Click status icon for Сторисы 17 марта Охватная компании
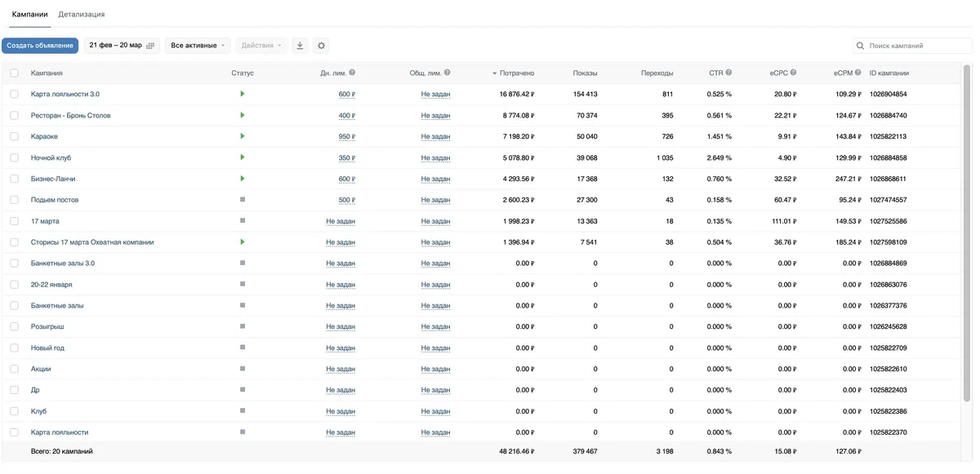Image resolution: width=980 pixels, height=474 pixels. pos(243,241)
